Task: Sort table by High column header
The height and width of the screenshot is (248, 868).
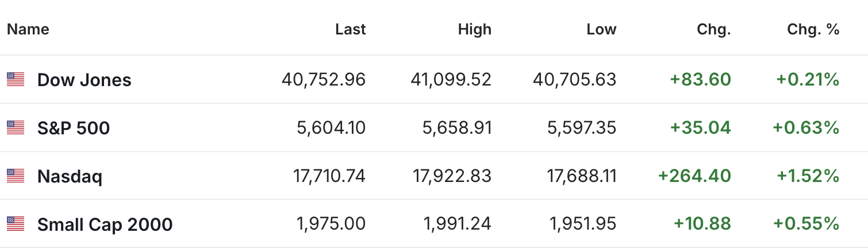Action: tap(475, 29)
